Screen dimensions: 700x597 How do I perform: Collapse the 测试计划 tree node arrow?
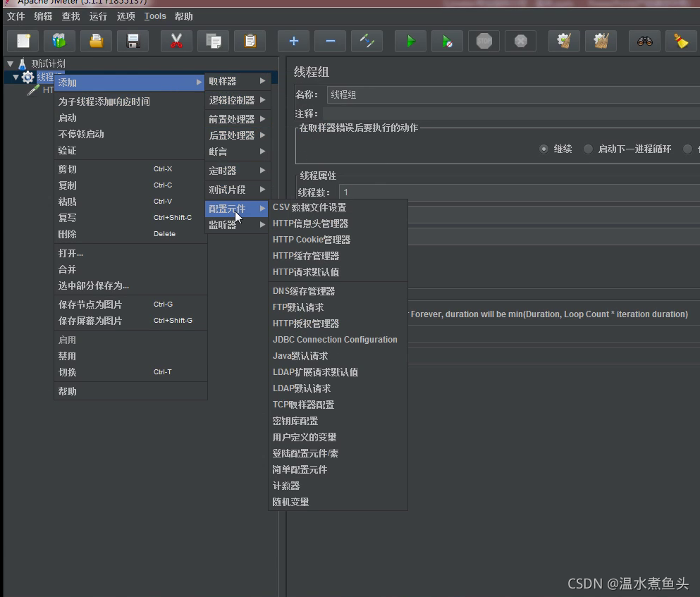click(x=11, y=64)
